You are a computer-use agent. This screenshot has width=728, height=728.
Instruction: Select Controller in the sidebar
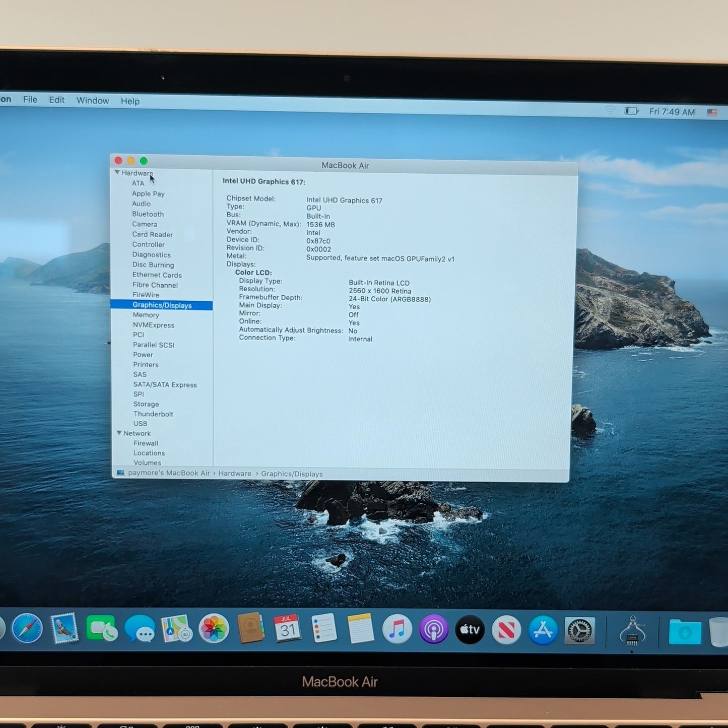pyautogui.click(x=148, y=244)
